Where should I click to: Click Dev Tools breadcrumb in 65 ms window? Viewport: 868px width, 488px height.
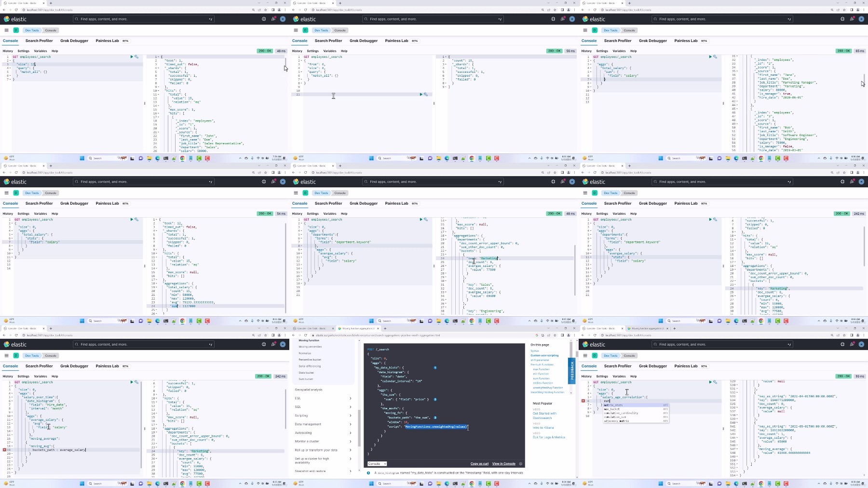pos(610,30)
